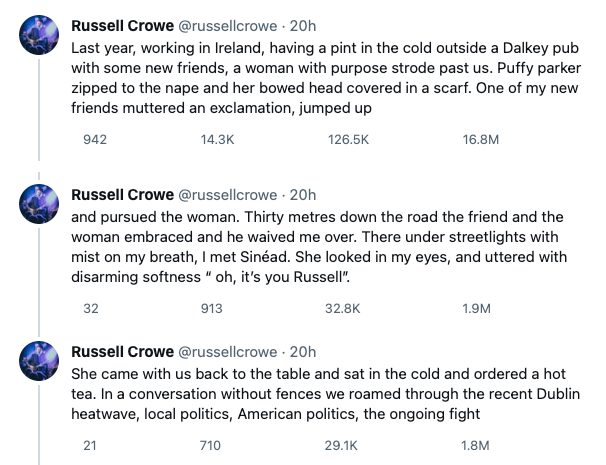Reply to tweet with 32 replies
The image size is (606, 465).
(x=91, y=309)
